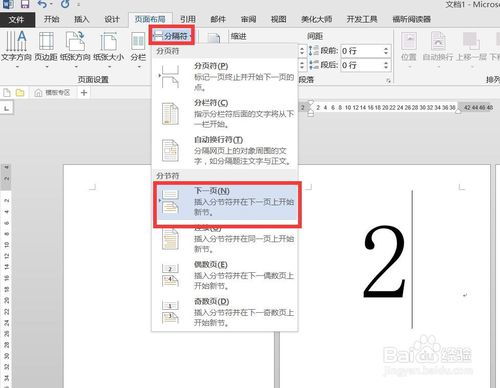
Task: Click the 段前 spacing before stepper
Action: click(386, 51)
